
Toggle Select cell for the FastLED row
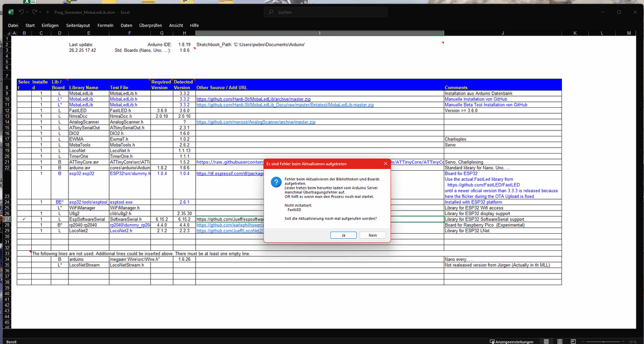[x=24, y=110]
